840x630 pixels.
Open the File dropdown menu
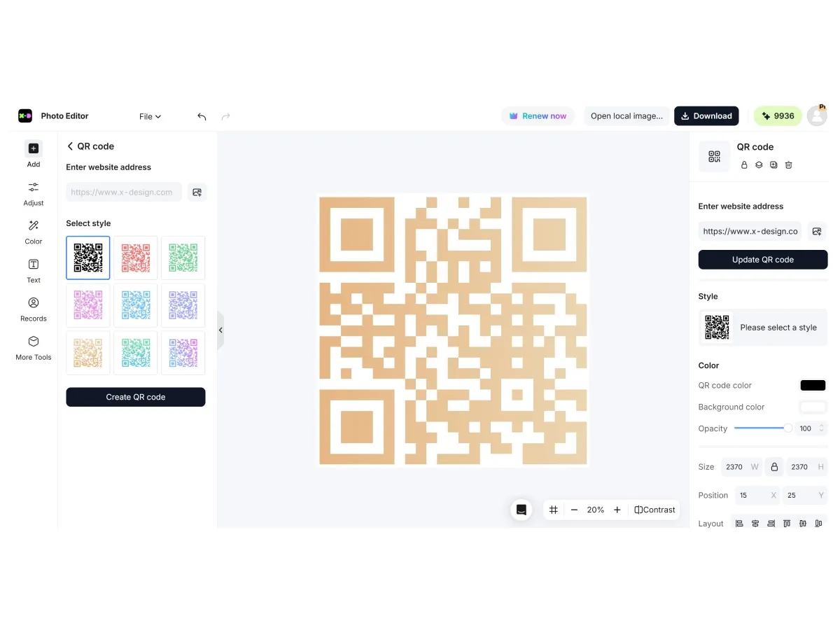click(x=150, y=117)
